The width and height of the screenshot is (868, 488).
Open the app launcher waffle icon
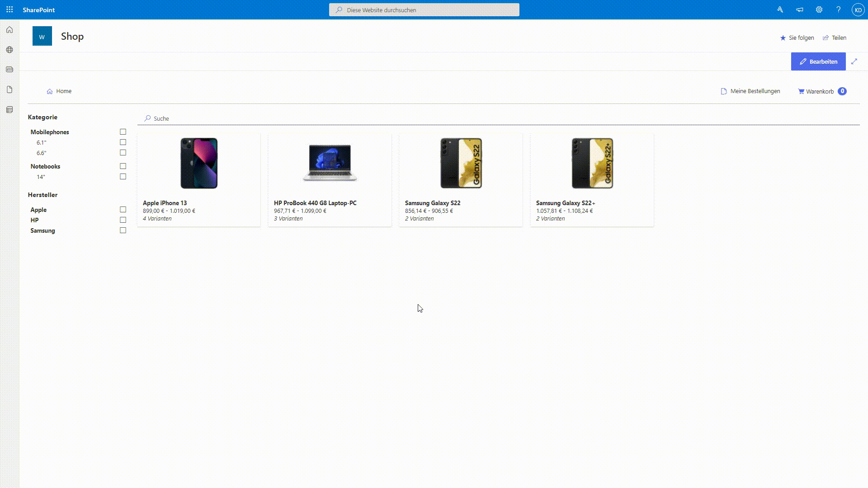click(x=9, y=9)
